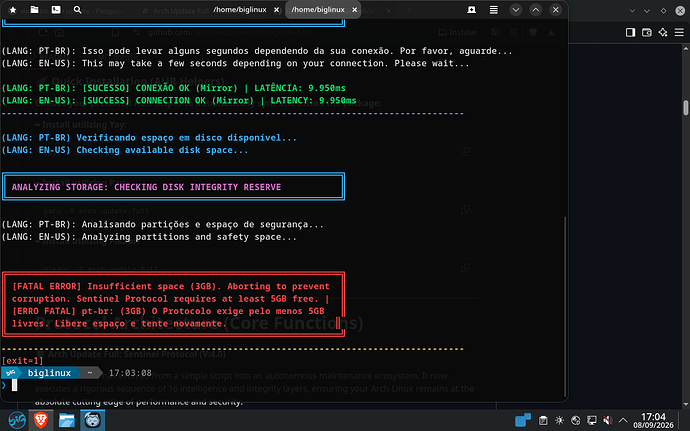
Task: Click the FATAL ERROR Insufficient space message
Action: coord(173,305)
